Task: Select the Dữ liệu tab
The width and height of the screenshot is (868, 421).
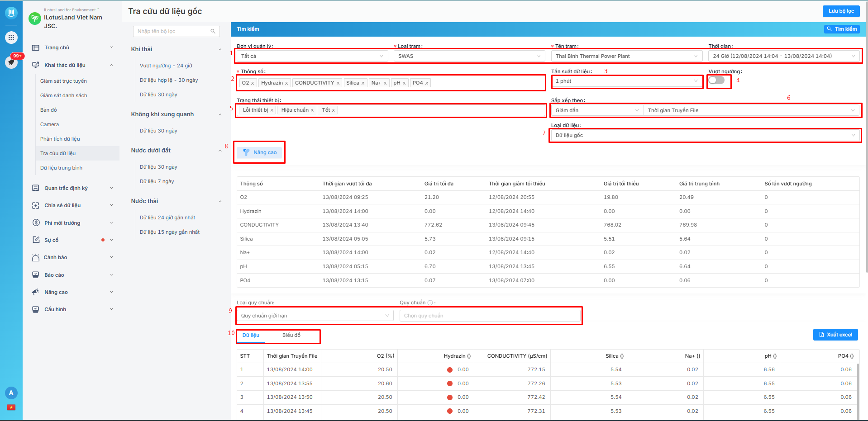Action: pyautogui.click(x=251, y=335)
